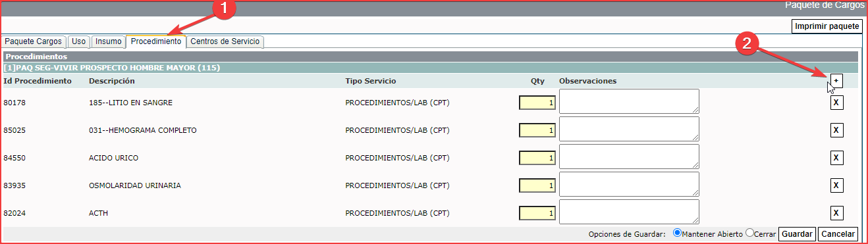Click Qty field for HEMOGRAMA COMPLETO
Image resolution: width=868 pixels, height=244 pixels.
[537, 130]
